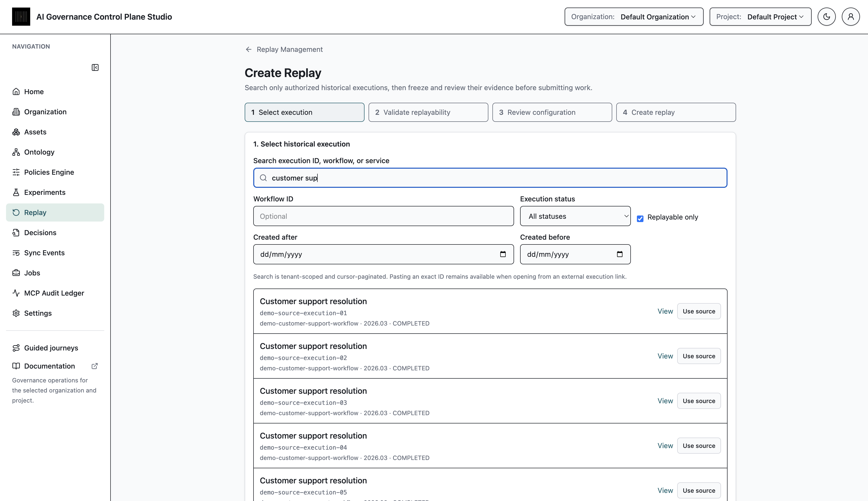Click the Decisions document icon
The width and height of the screenshot is (868, 501).
(x=16, y=233)
